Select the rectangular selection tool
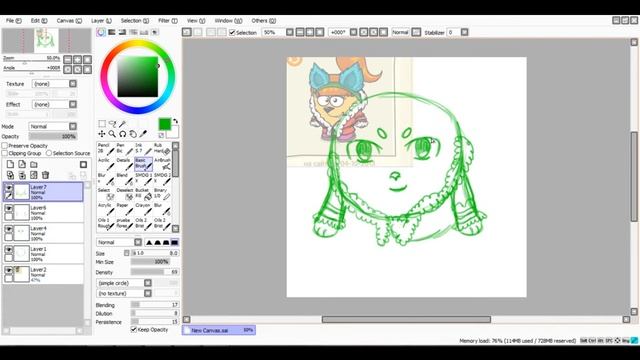 (102, 123)
